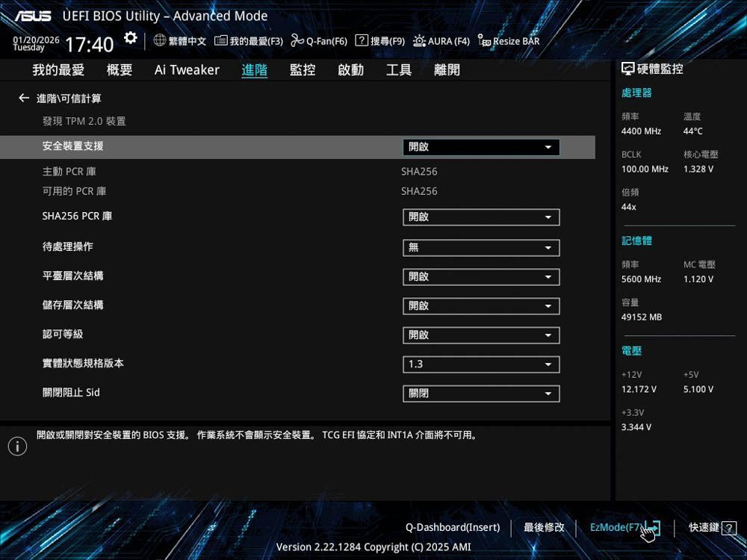Open the 關閉阻止 Sid dropdown

[x=480, y=393]
